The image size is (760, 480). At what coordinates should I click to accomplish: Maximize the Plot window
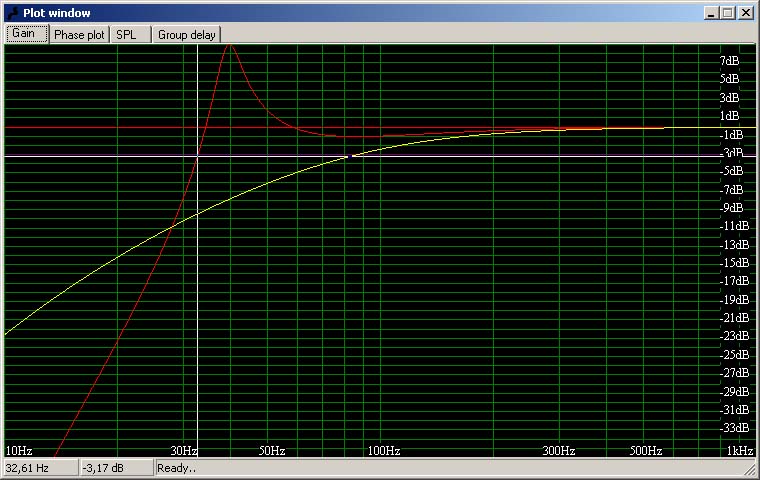(728, 13)
